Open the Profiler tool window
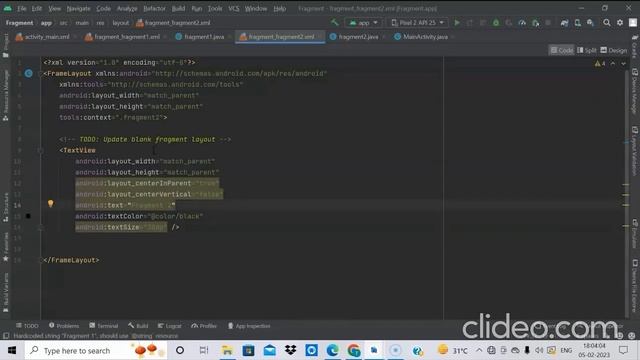The width and height of the screenshot is (640, 360). point(204,326)
